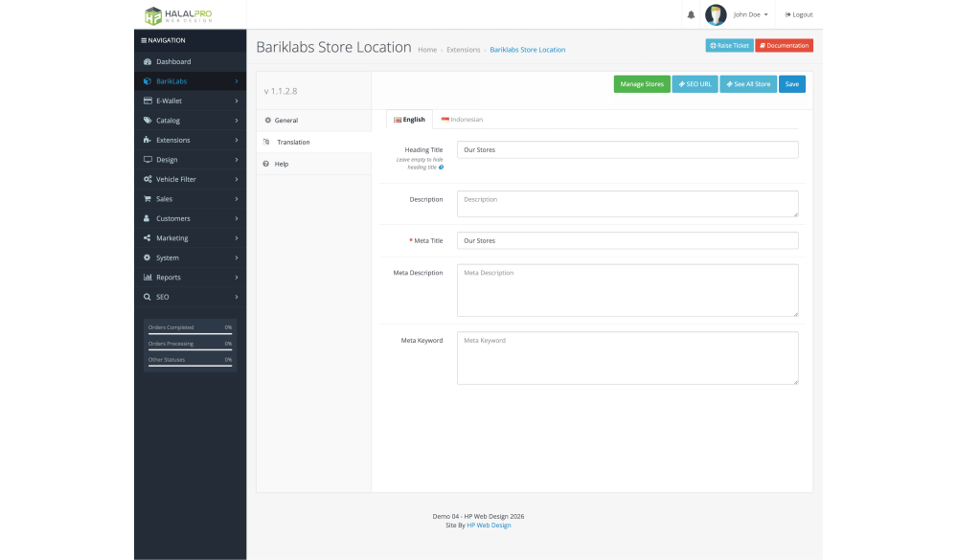
Task: Click the notification bell icon
Action: (691, 14)
